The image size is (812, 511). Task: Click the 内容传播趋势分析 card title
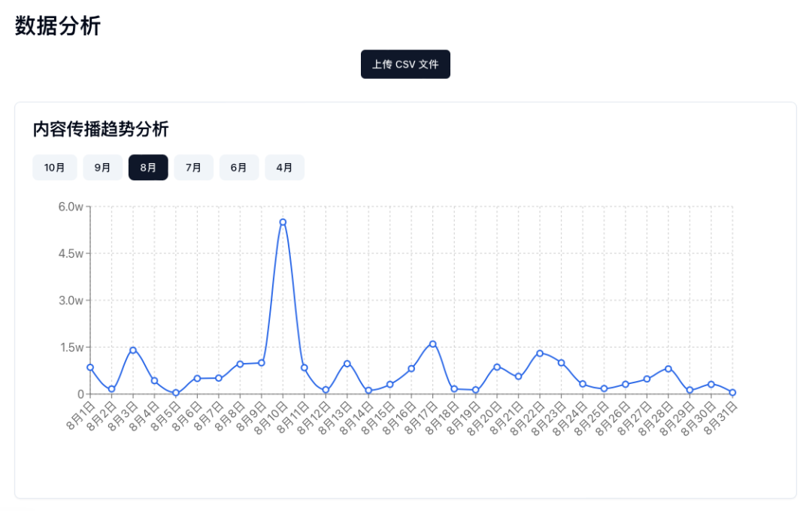pyautogui.click(x=101, y=129)
